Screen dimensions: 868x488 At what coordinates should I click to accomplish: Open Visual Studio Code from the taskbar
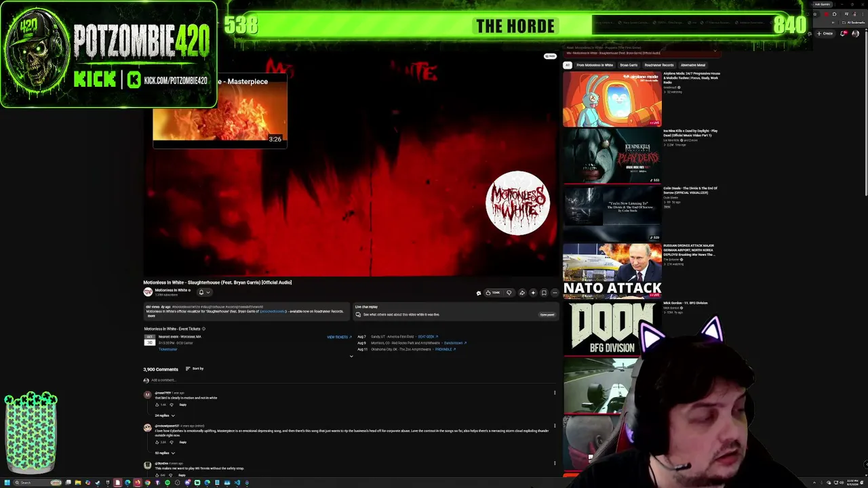pyautogui.click(x=237, y=483)
